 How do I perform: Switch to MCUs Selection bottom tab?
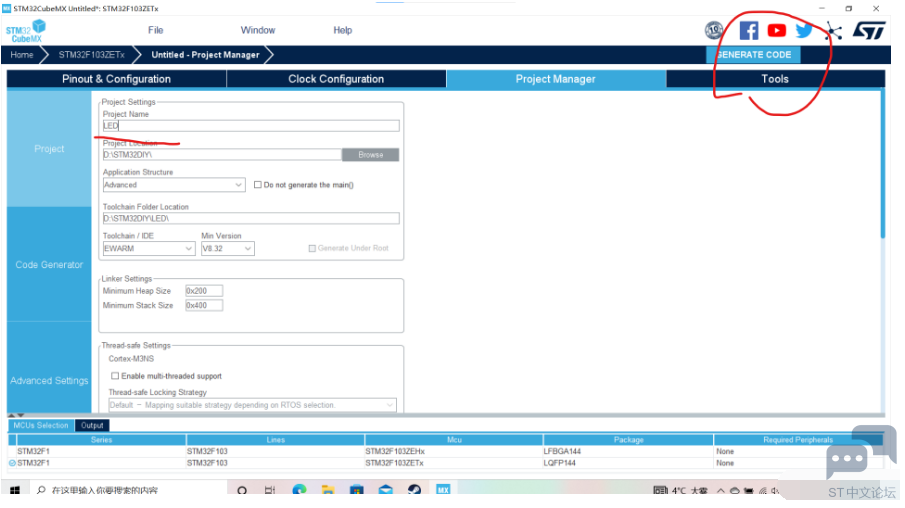click(41, 425)
